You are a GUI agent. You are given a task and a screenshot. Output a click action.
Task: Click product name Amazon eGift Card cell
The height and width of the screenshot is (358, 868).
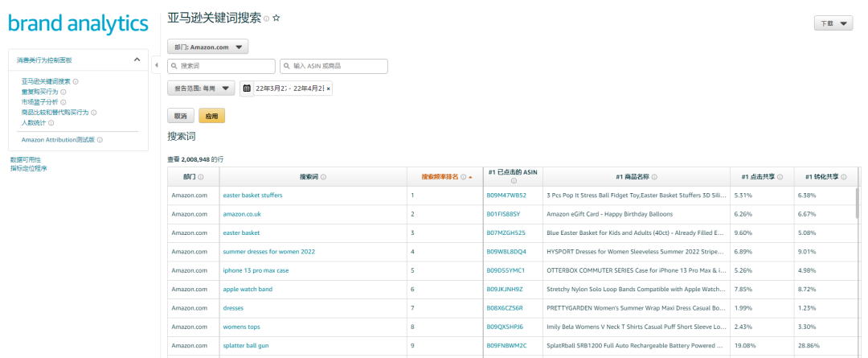pyautogui.click(x=637, y=214)
